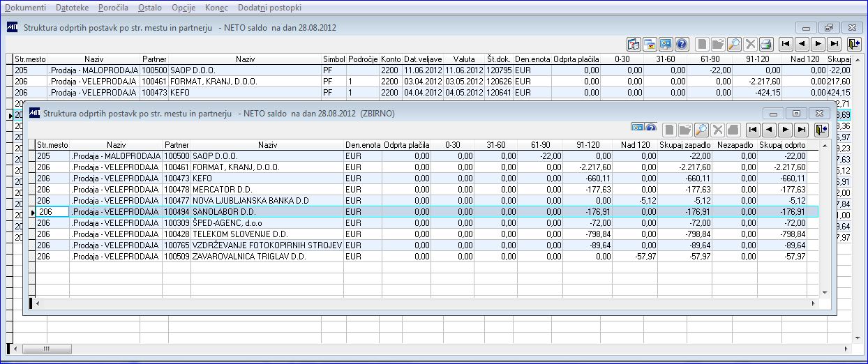868x364 pixels.
Task: Go to the next record in the ZBIRNO window
Action: coord(786,129)
